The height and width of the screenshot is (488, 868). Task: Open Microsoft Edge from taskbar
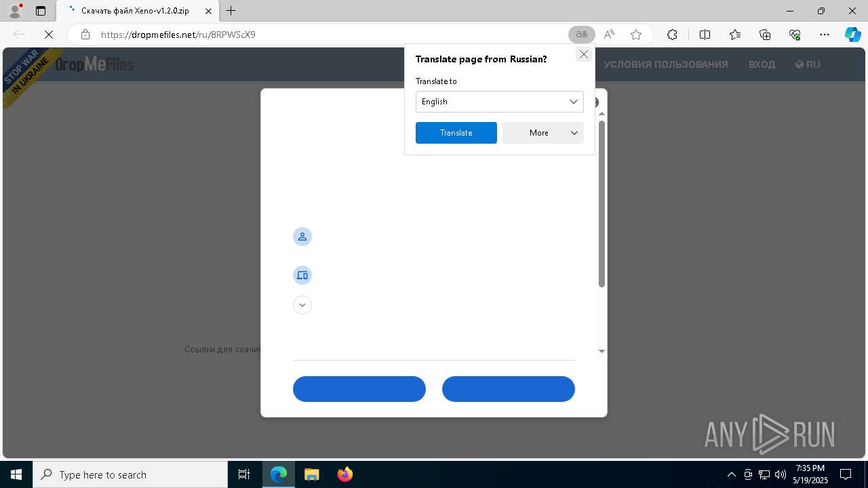pyautogui.click(x=279, y=474)
